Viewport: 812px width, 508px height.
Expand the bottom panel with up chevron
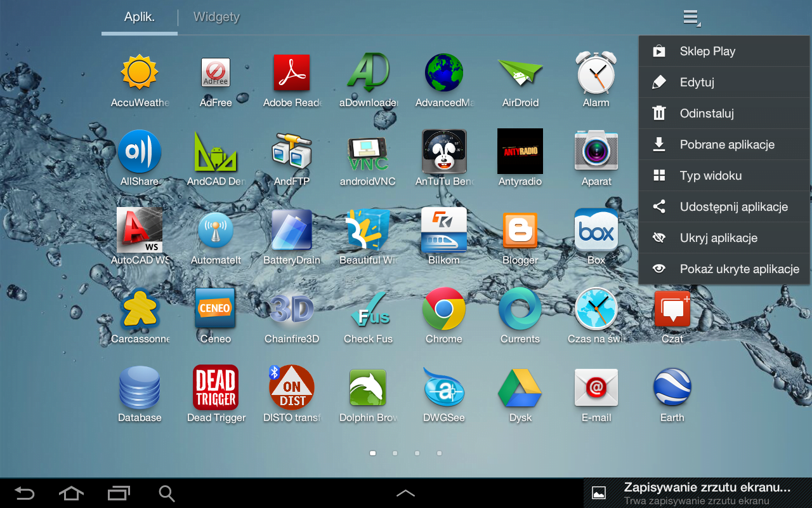click(406, 493)
